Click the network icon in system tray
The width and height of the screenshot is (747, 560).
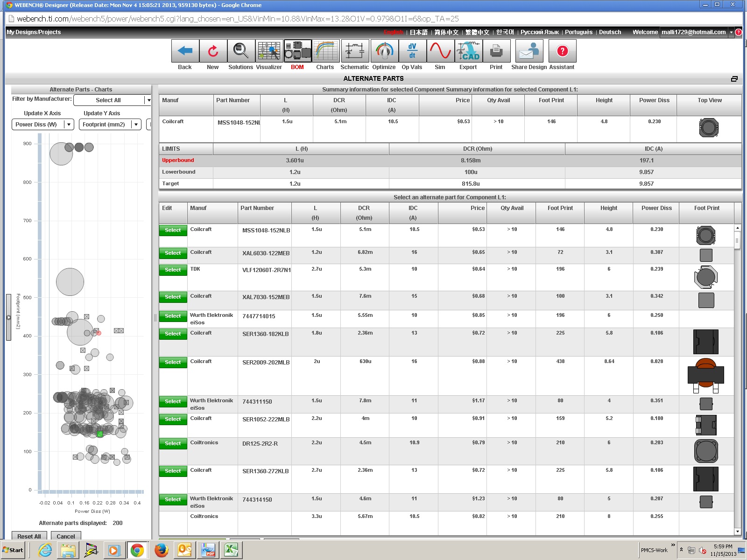[x=691, y=551]
